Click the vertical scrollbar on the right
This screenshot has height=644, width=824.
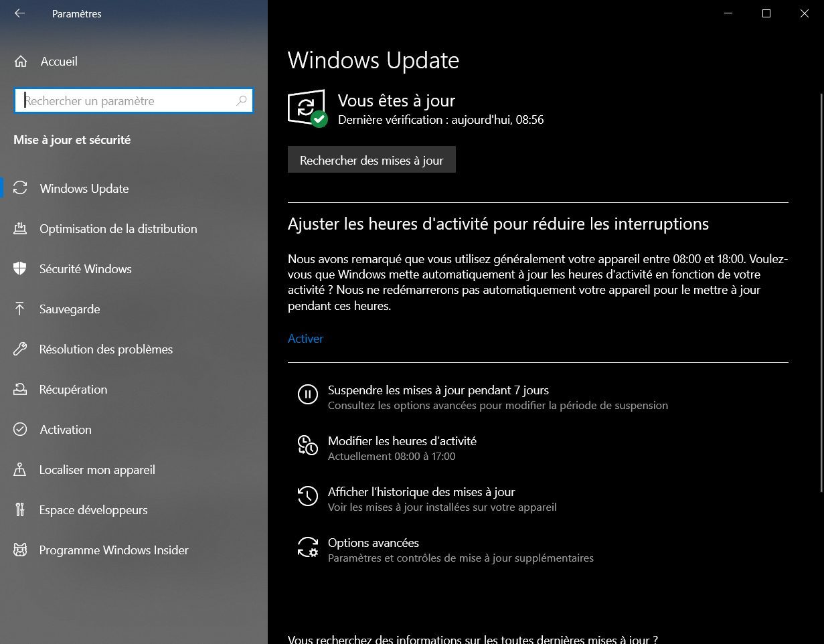(x=821, y=291)
